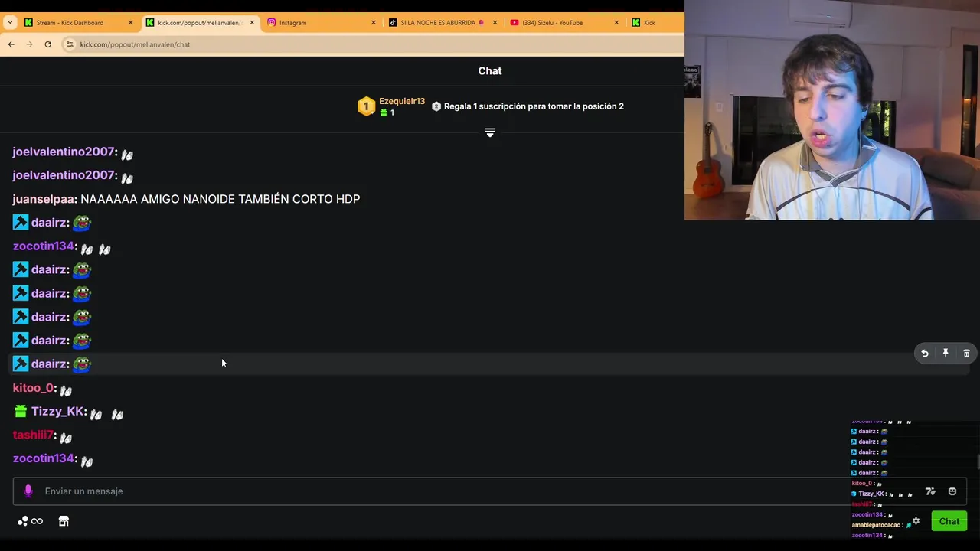The image size is (980, 551).
Task: Toggle the translate icon in message box
Action: pyautogui.click(x=930, y=491)
